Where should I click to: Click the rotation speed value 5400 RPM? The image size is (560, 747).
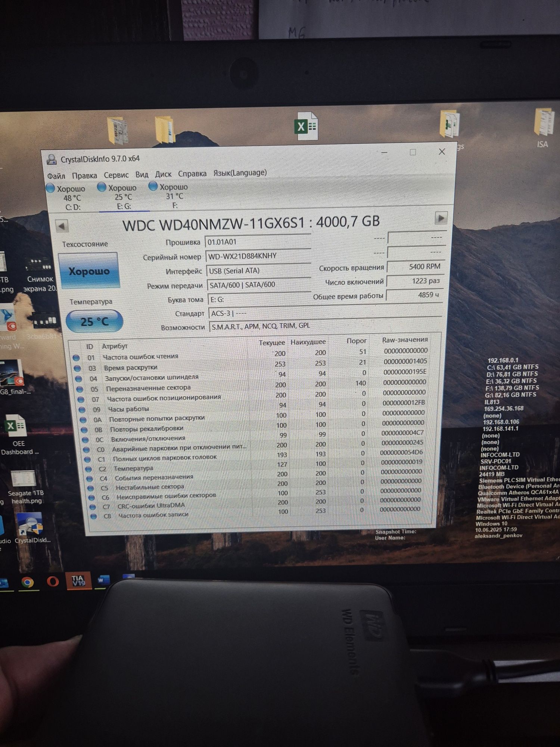point(416,267)
